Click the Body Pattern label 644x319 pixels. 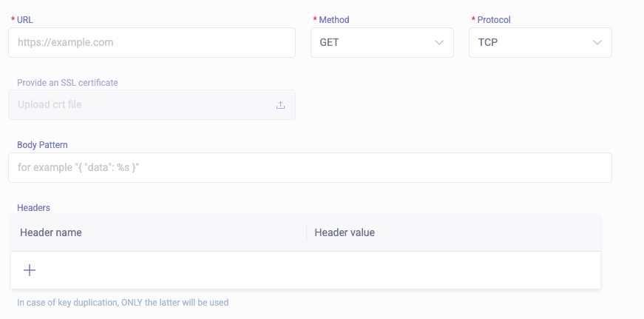tap(42, 144)
